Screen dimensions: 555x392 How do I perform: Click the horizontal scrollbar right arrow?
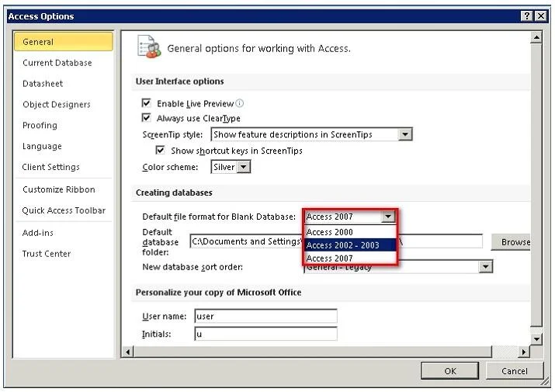(x=524, y=352)
